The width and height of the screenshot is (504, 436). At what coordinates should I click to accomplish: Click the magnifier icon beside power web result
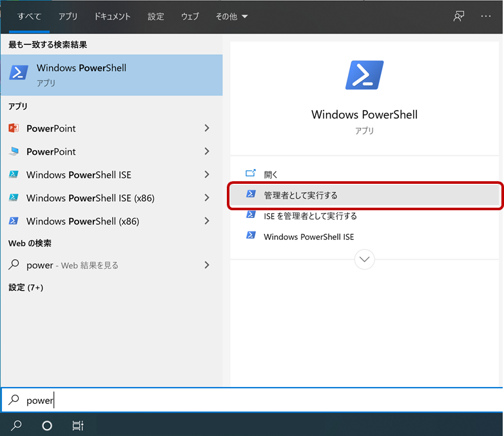(x=14, y=264)
